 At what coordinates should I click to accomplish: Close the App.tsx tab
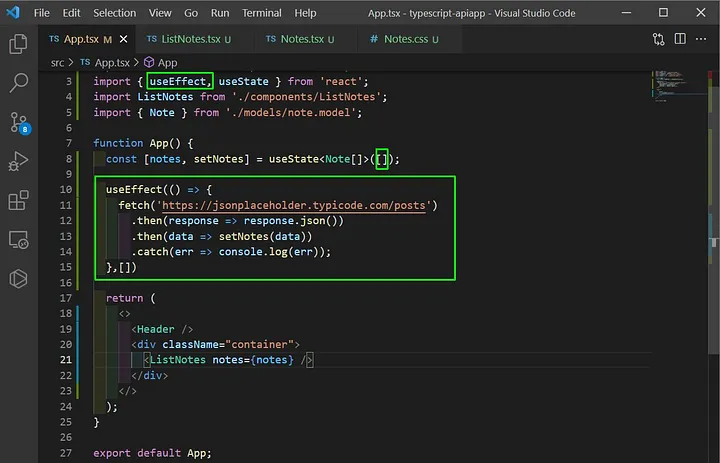pyautogui.click(x=124, y=40)
